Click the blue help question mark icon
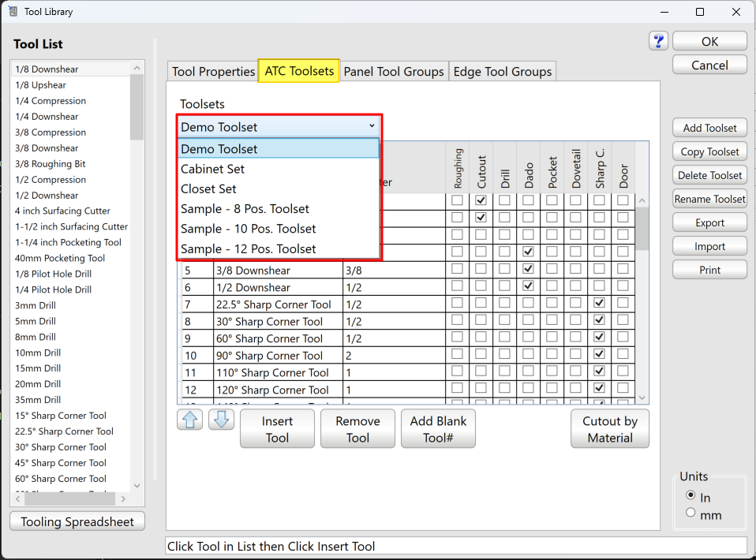Screen dimensions: 756x560 coord(659,41)
